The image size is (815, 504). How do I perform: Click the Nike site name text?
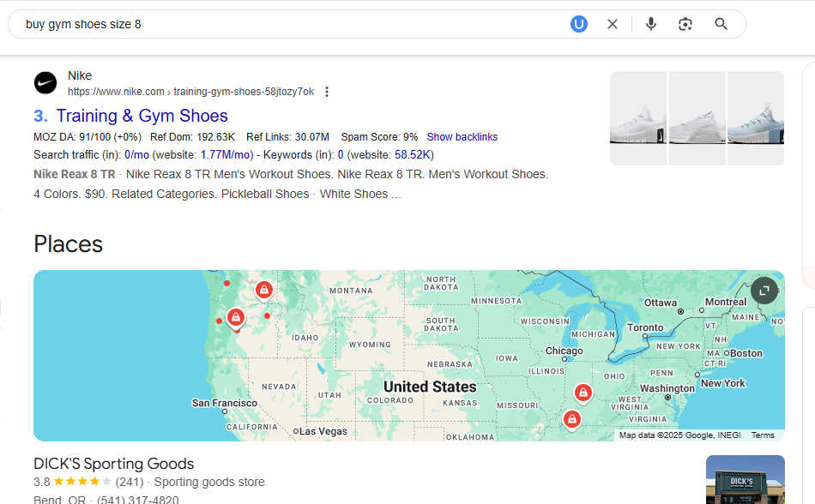click(80, 75)
